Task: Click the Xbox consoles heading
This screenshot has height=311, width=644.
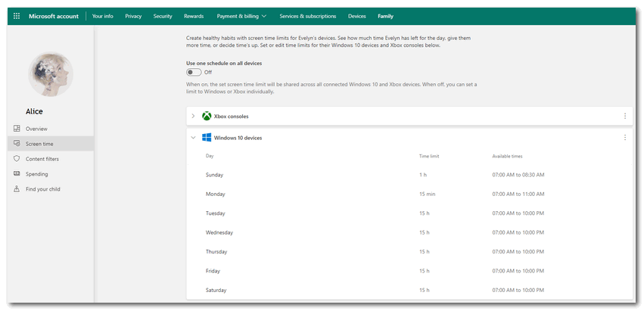Action: click(x=232, y=117)
